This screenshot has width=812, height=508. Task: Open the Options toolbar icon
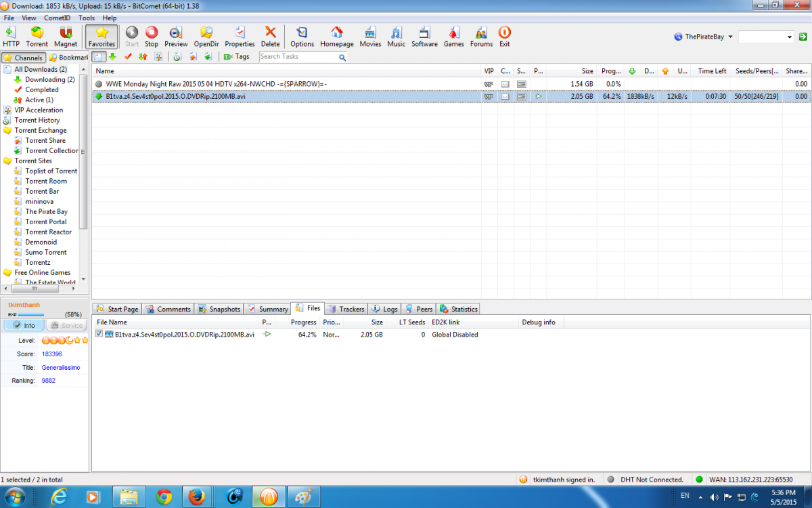(x=302, y=36)
